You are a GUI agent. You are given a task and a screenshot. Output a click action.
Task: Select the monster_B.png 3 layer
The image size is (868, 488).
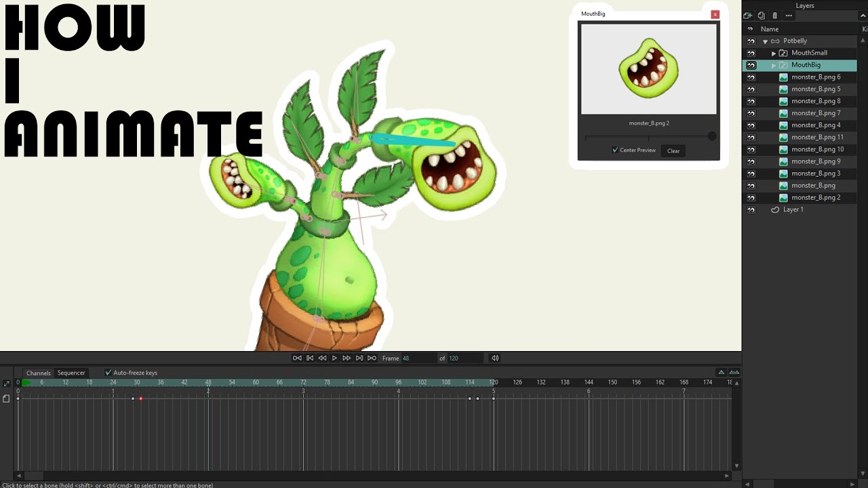[816, 174]
